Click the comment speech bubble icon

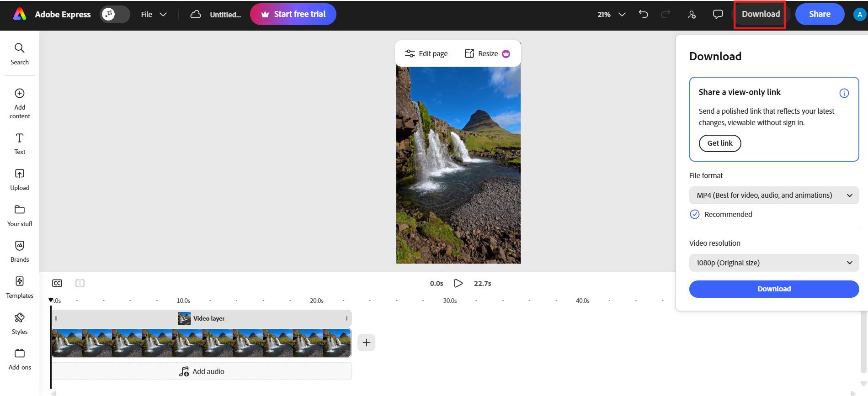[x=718, y=14]
